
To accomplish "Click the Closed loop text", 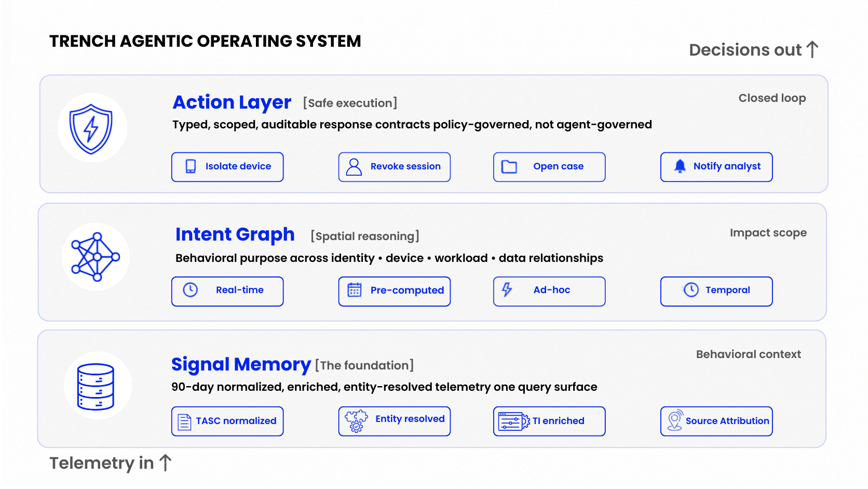I will (x=772, y=98).
